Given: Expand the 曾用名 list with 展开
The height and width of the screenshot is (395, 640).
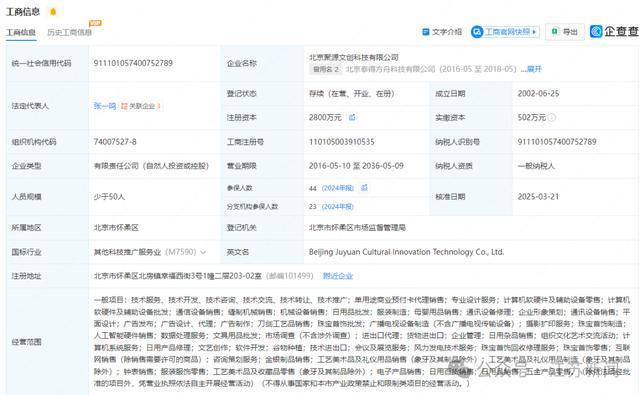Looking at the screenshot, I should point(534,69).
